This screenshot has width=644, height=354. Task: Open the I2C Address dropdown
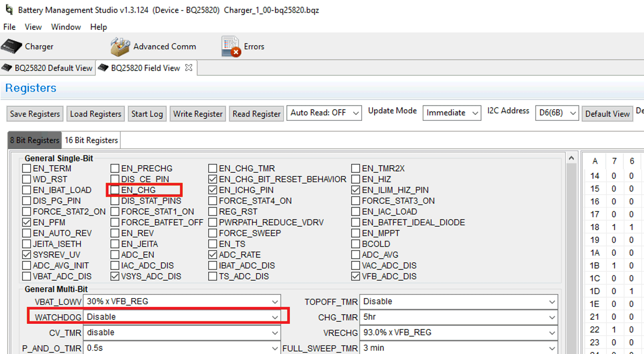click(573, 113)
